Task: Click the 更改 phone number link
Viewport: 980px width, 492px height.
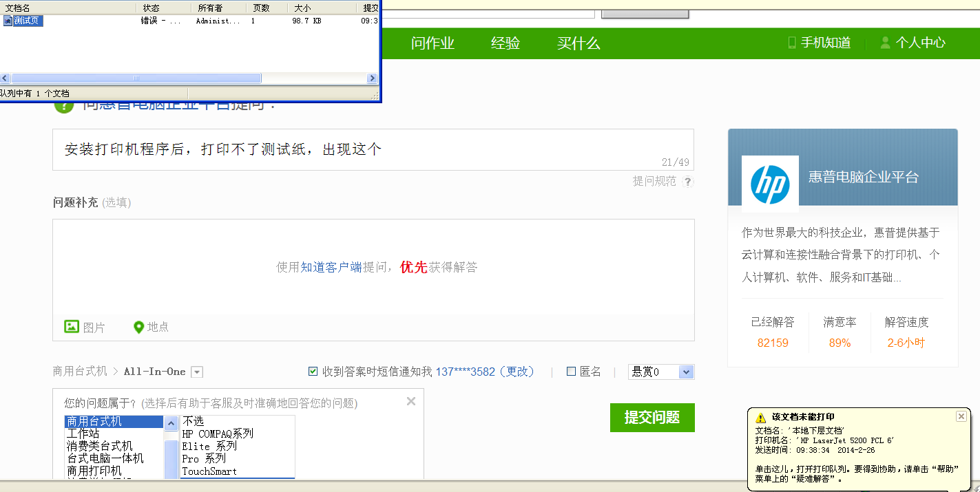Action: click(x=516, y=372)
